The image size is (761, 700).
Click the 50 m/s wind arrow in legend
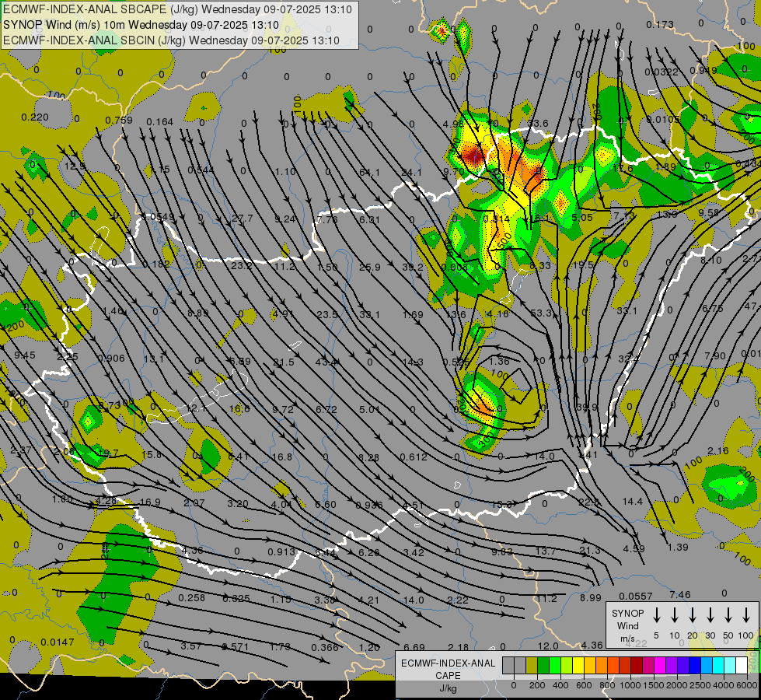[x=728, y=615]
